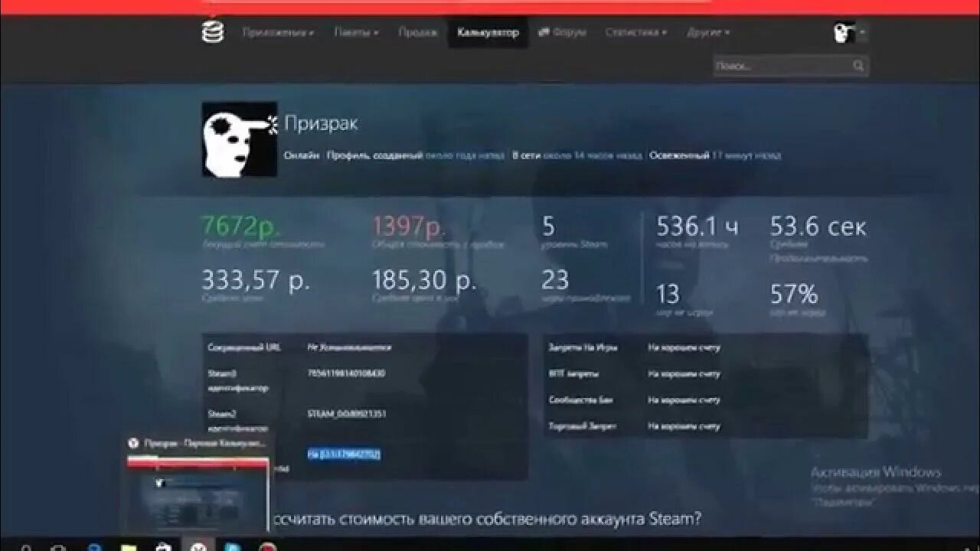
Task: Click the 1397р. sale value
Action: click(x=409, y=226)
